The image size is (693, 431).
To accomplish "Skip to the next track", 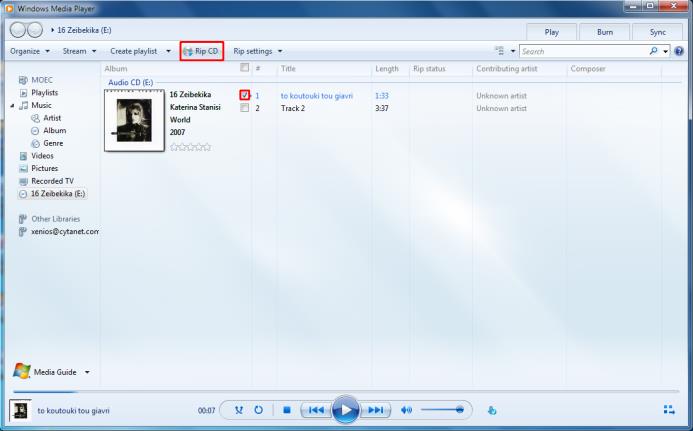I will (376, 410).
